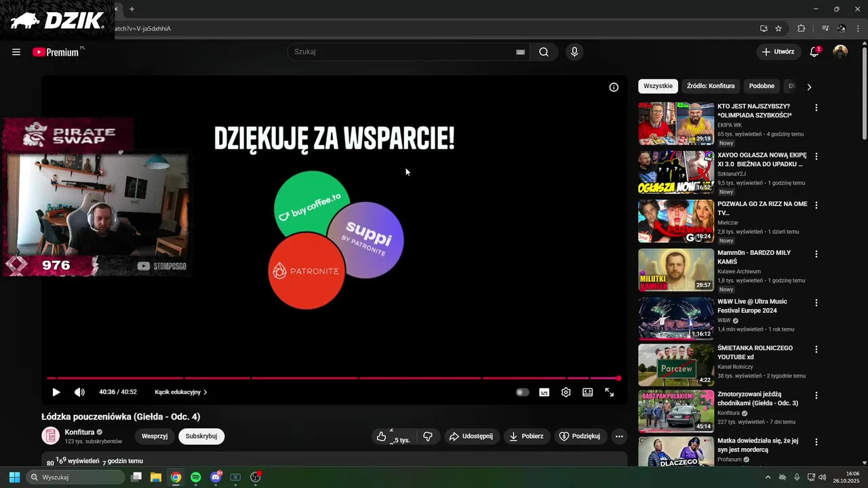Image resolution: width=868 pixels, height=488 pixels.
Task: Open OBS Studio from taskbar
Action: pyautogui.click(x=256, y=477)
